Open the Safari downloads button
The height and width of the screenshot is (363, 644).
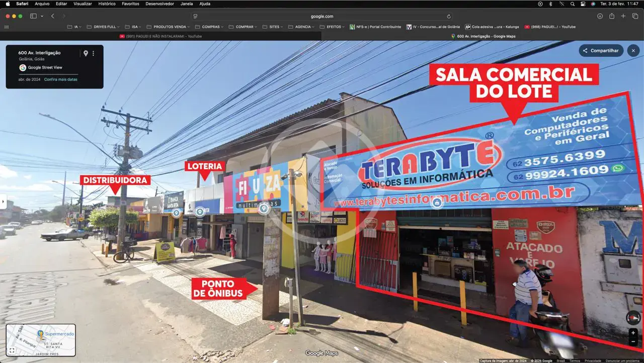click(600, 16)
